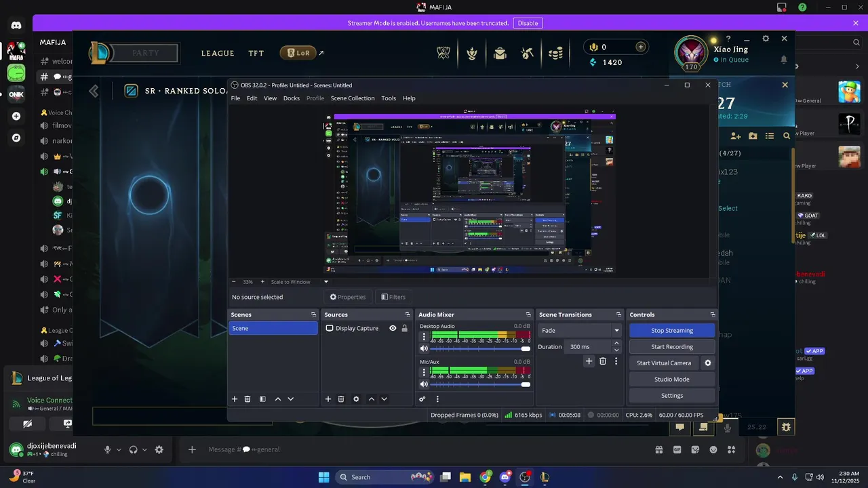
Task: Open League client settings gear
Action: click(x=766, y=39)
